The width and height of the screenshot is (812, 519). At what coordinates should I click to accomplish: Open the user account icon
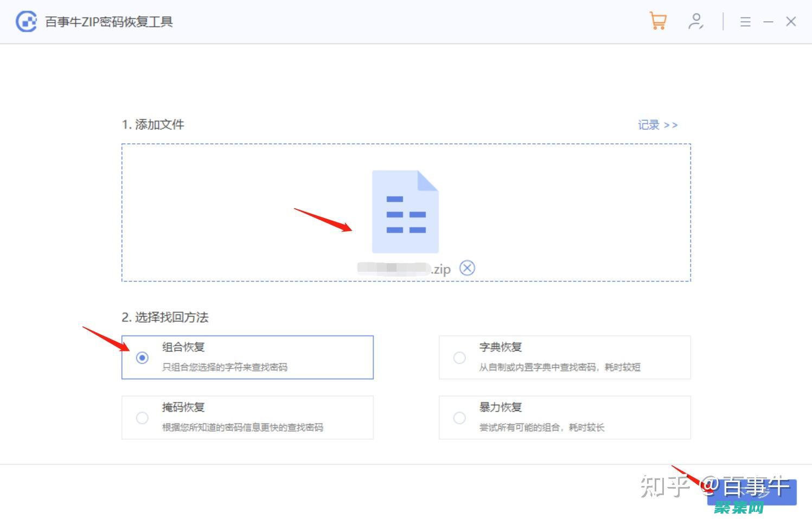point(695,22)
